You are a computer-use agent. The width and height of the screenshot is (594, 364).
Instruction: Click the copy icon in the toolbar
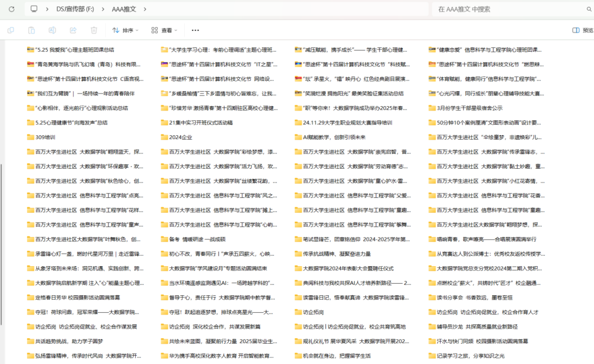12,30
